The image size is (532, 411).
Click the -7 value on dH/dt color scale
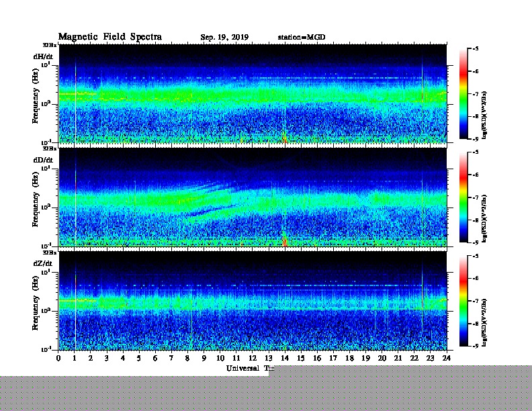476,94
